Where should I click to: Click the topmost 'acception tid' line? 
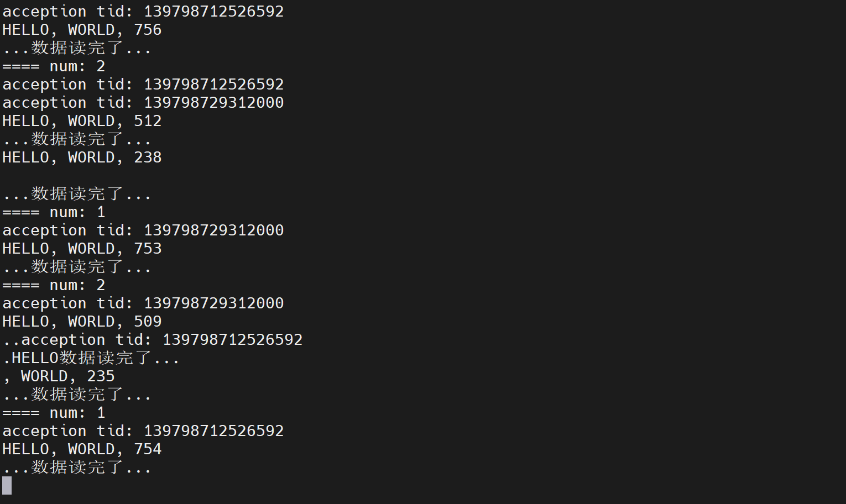click(x=143, y=12)
